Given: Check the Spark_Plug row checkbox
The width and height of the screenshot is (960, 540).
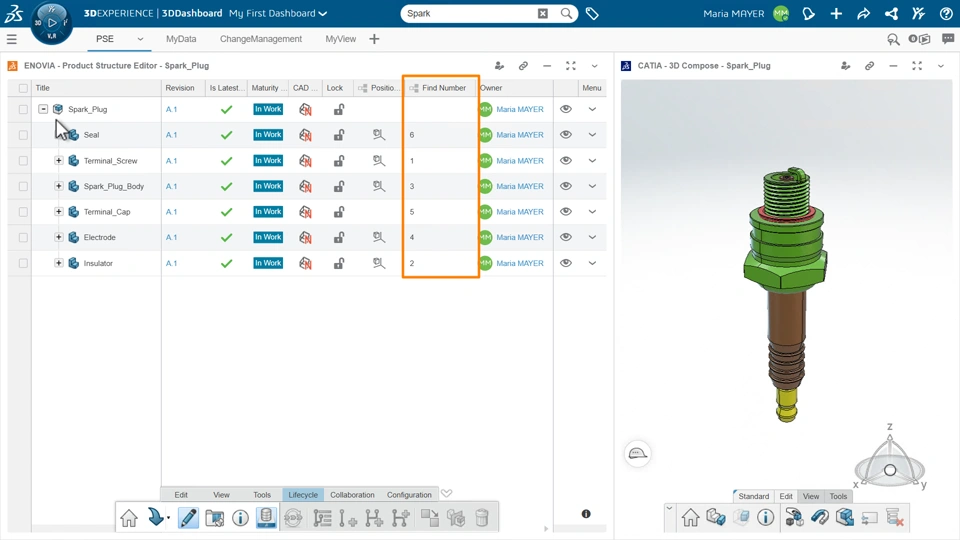Looking at the screenshot, I should 23,109.
